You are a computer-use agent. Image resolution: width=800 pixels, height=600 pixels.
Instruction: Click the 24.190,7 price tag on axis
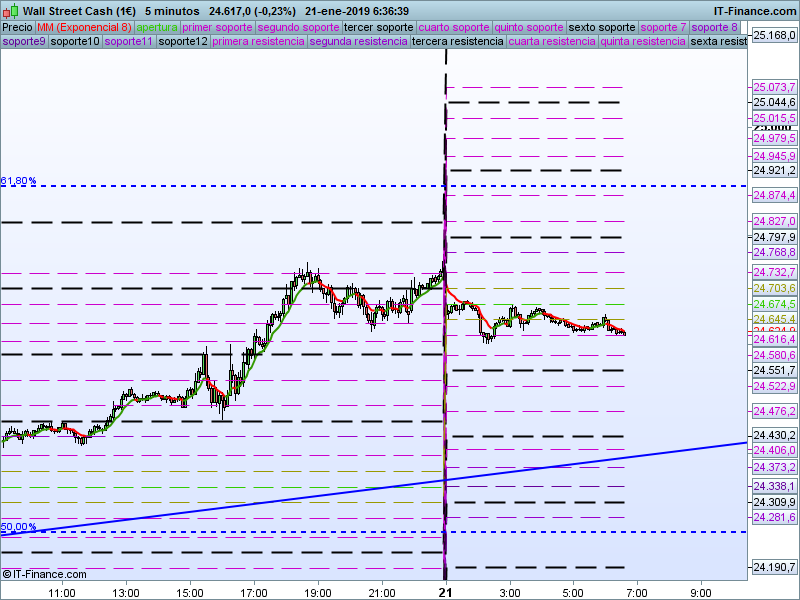(773, 568)
